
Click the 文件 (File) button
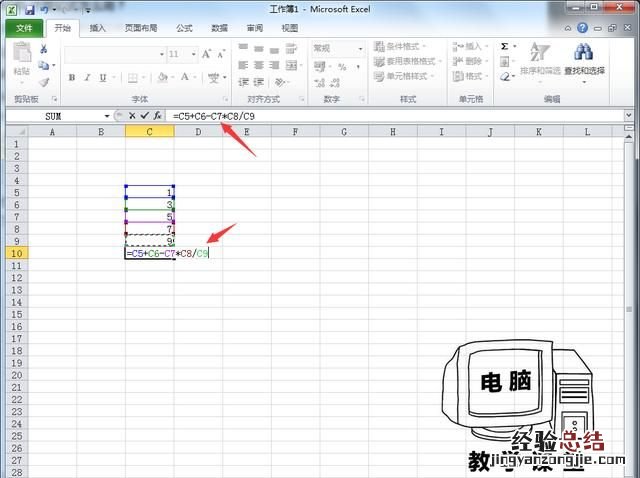click(x=24, y=29)
